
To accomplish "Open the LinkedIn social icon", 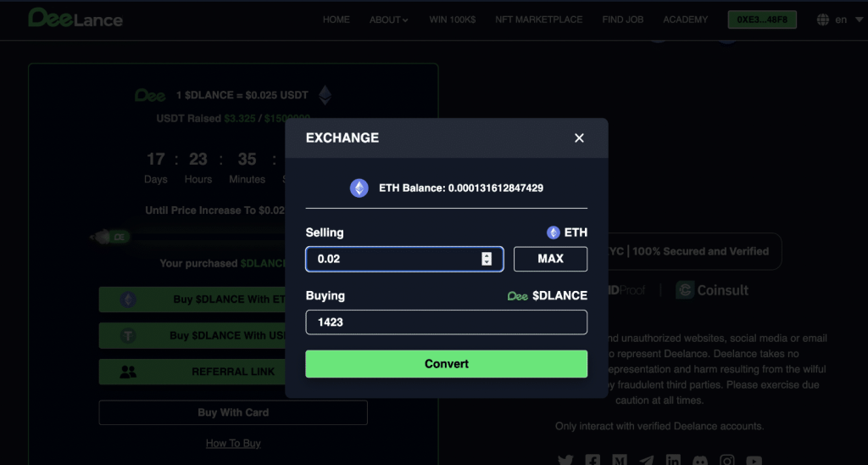I will [673, 461].
